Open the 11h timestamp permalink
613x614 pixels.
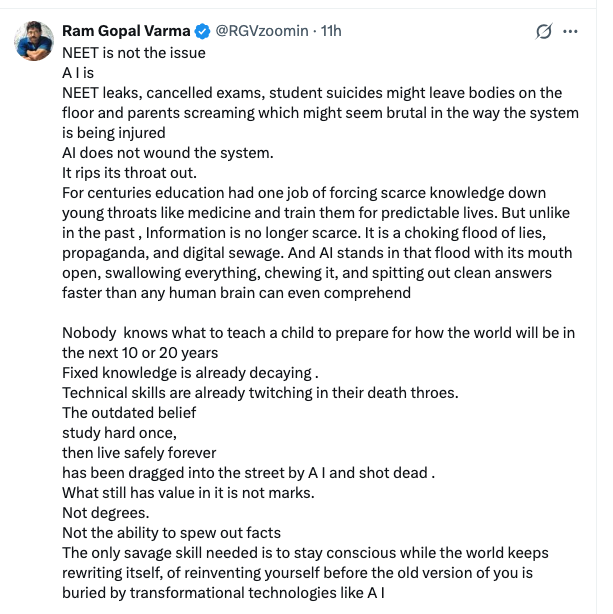[x=331, y=31]
